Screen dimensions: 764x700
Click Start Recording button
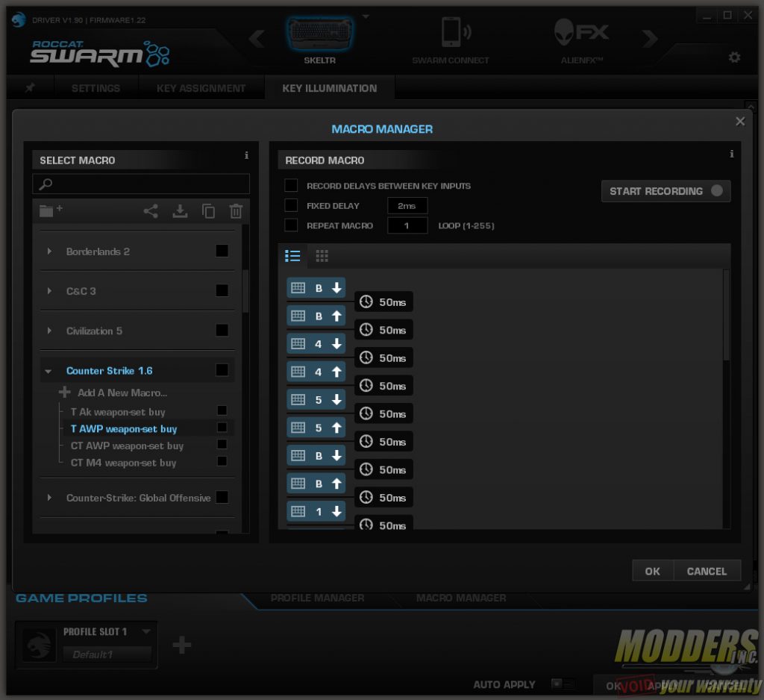pyautogui.click(x=666, y=191)
